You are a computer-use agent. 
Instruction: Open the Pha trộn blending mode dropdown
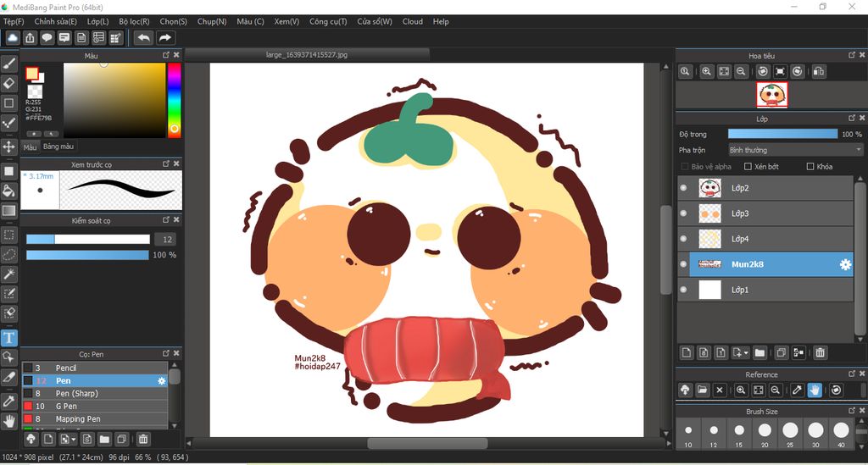[x=795, y=150]
